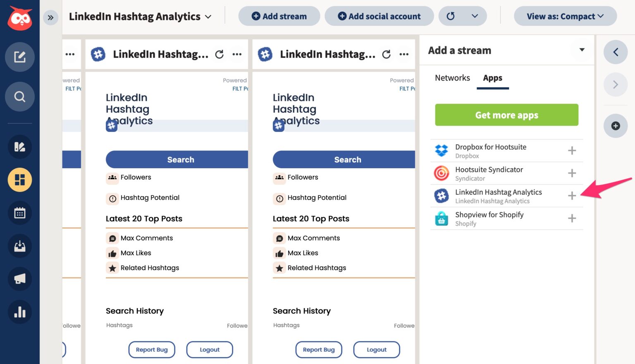Select the Apps tab
Screen dimensions: 635x364
(x=492, y=78)
